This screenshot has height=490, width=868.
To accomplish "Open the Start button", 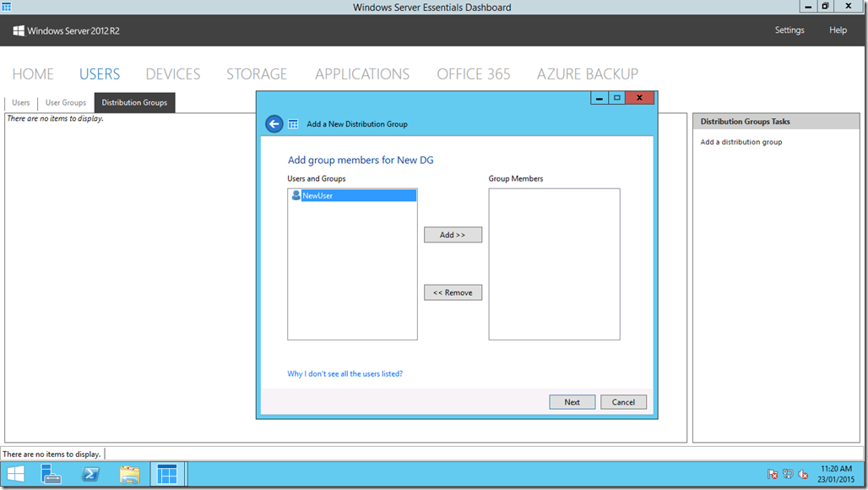I will pos(15,474).
